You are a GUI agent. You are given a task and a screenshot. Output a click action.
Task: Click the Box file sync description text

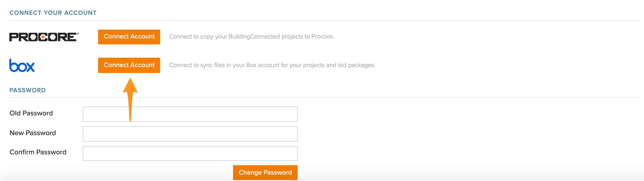pyautogui.click(x=272, y=65)
